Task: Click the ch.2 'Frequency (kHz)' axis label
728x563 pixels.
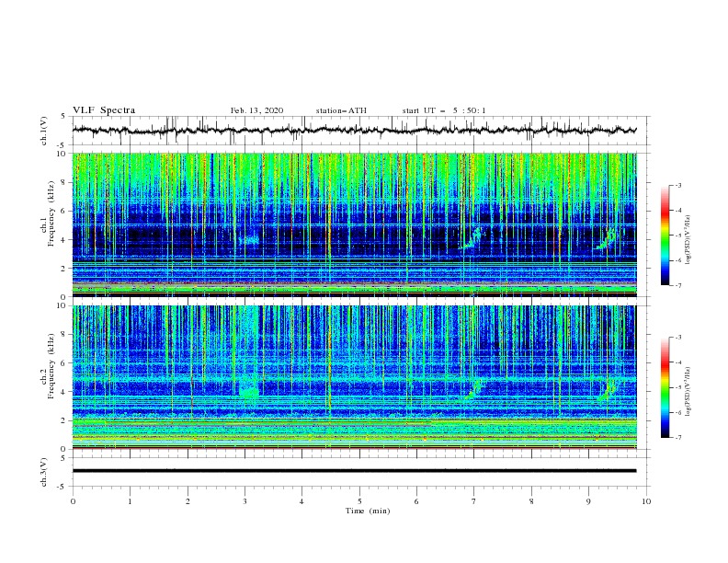Action: point(51,365)
